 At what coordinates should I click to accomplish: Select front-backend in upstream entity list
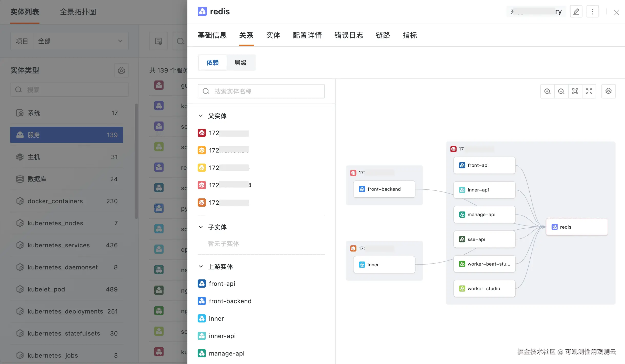pyautogui.click(x=230, y=301)
